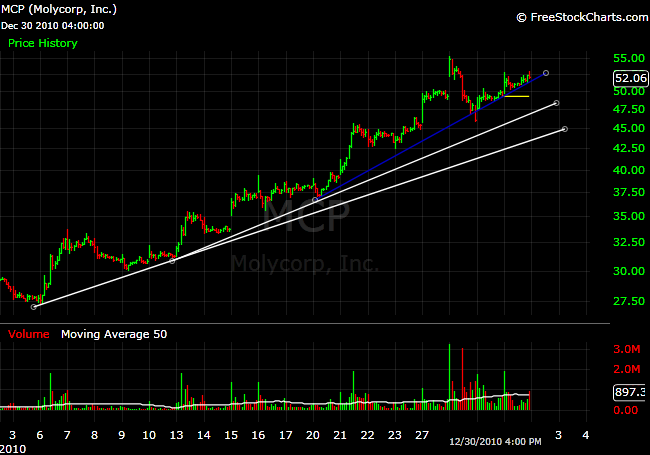Select the 35.00 price axis label

point(629,216)
